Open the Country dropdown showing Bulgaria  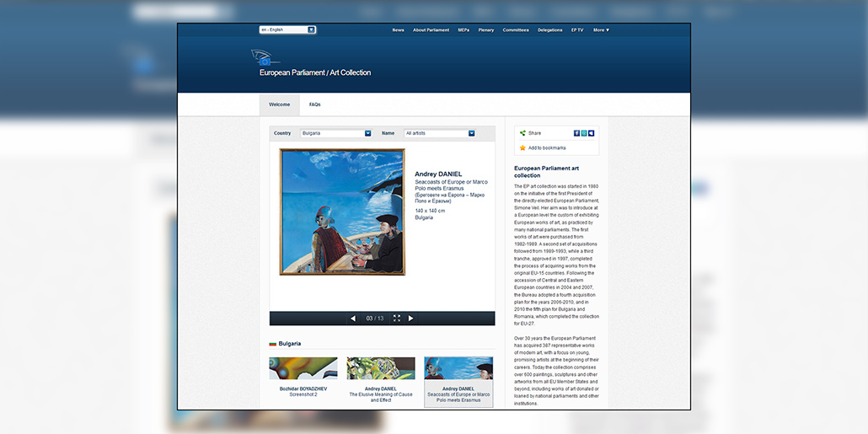(336, 133)
